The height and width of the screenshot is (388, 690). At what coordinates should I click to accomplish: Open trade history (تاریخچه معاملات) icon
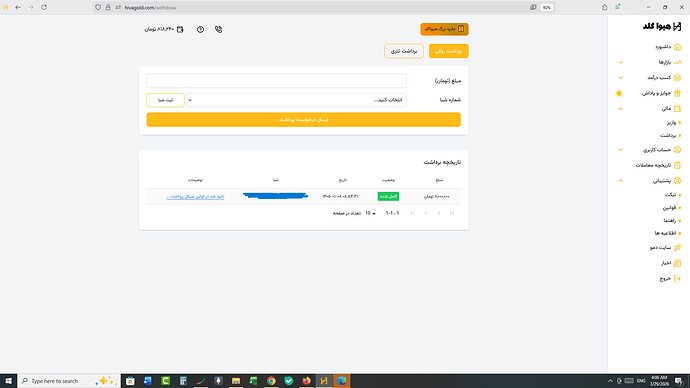677,165
